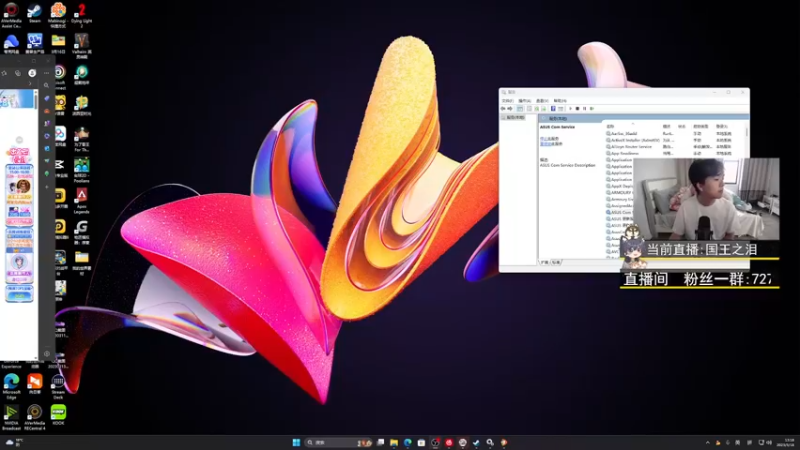The height and width of the screenshot is (450, 800).
Task: Click the plus icon in Edge sidebar
Action: point(46,187)
